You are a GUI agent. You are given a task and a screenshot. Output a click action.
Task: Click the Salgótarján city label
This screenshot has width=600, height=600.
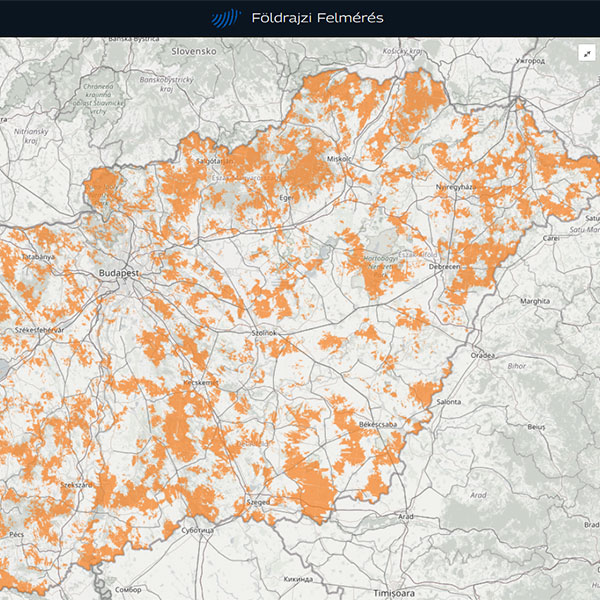tap(214, 160)
